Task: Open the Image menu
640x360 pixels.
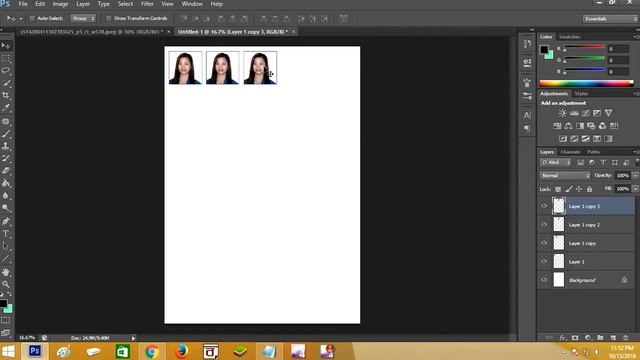Action: [x=60, y=4]
